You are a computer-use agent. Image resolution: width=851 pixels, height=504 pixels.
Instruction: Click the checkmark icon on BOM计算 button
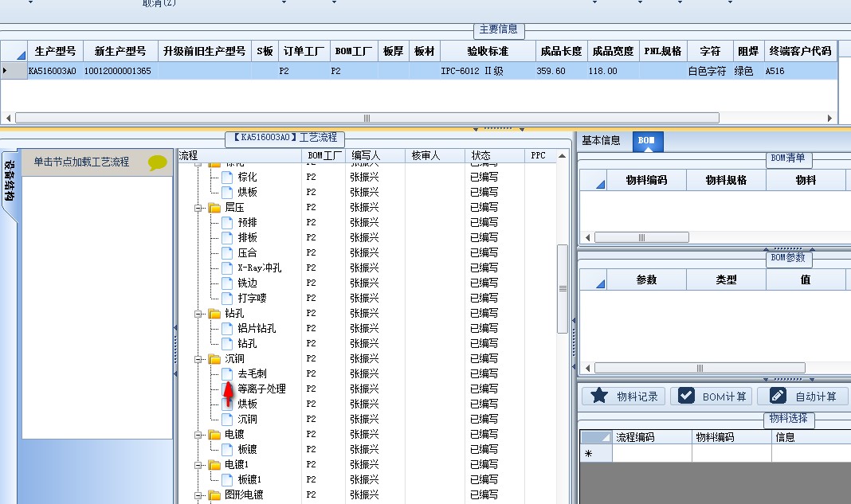coord(686,396)
